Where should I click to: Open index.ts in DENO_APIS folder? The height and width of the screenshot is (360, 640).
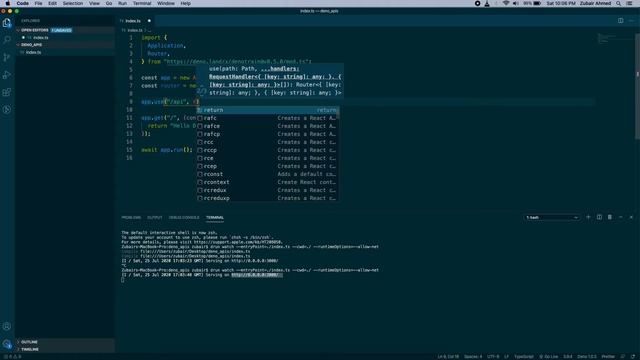coord(65,52)
